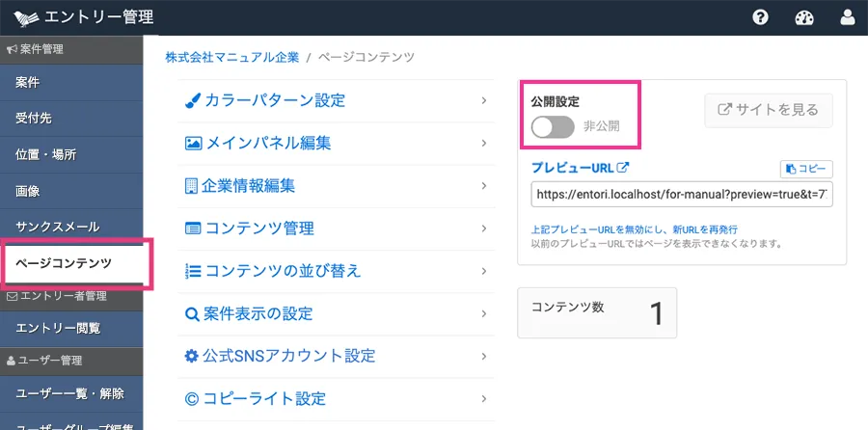The width and height of the screenshot is (868, 430).
Task: Click the user account icon
Action: click(x=848, y=17)
